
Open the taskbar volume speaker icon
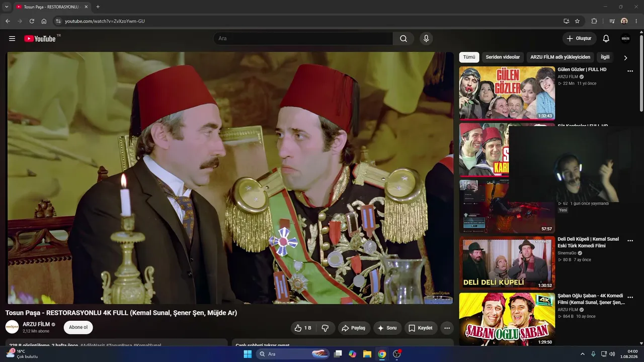[612, 354]
